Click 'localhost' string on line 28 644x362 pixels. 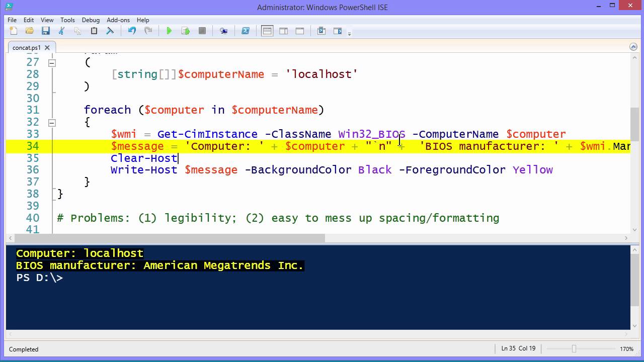tap(321, 74)
